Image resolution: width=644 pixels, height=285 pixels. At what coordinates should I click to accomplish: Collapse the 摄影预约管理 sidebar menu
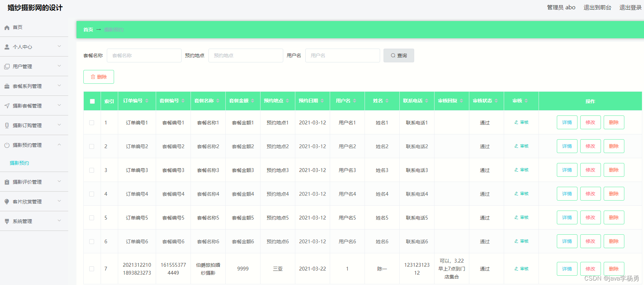click(x=34, y=145)
